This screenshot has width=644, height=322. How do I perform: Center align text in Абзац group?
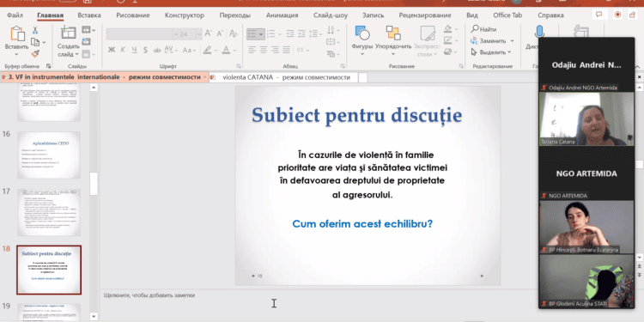point(264,50)
